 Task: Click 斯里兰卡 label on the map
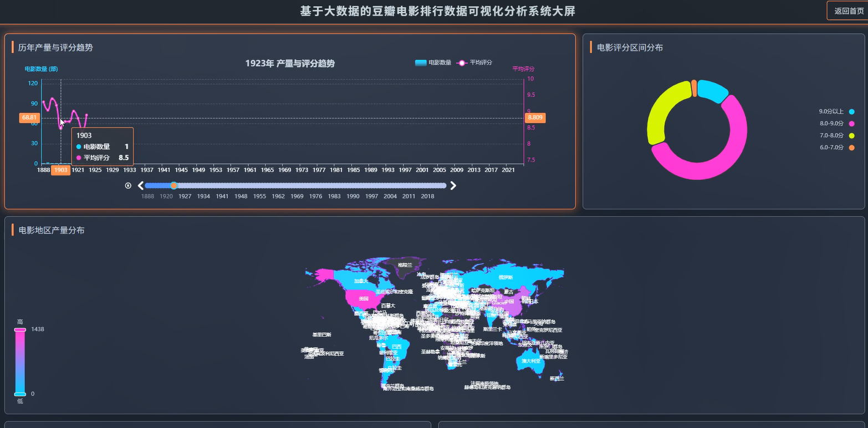pos(492,329)
